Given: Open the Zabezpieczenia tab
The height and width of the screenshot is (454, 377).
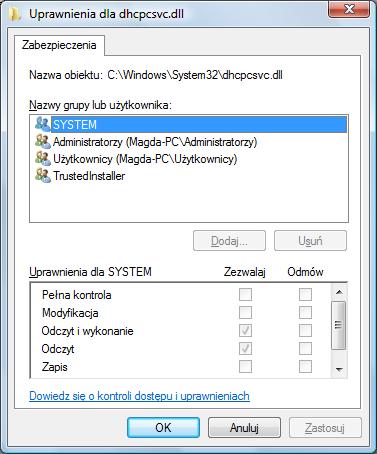Looking at the screenshot, I should pyautogui.click(x=59, y=45).
